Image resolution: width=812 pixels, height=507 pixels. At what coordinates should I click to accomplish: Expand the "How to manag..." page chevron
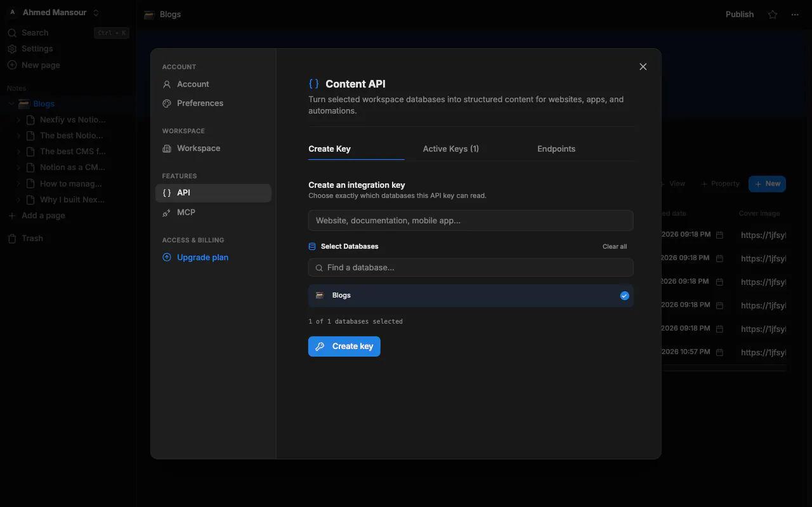[x=18, y=184]
